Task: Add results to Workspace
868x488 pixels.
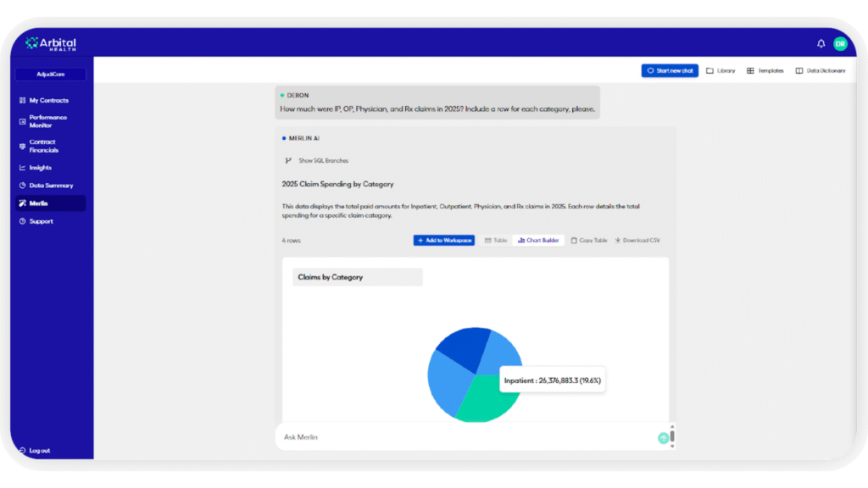Action: (x=444, y=241)
